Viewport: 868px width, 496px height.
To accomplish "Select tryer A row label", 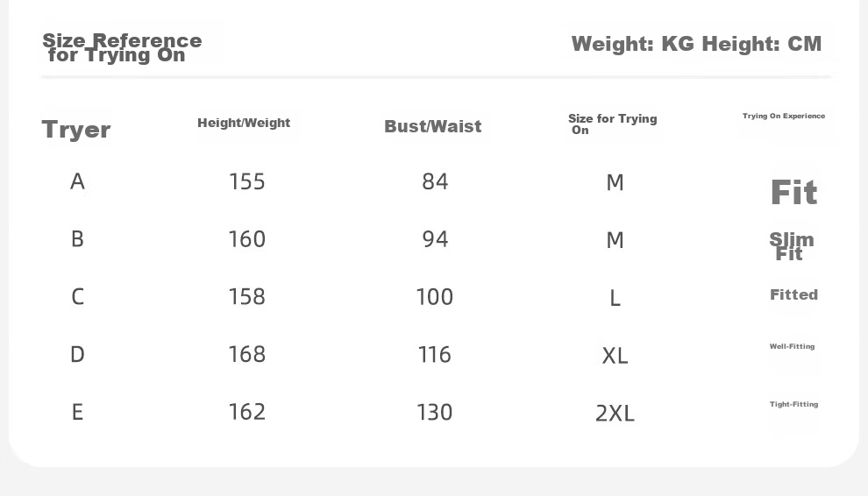I will 77,181.
